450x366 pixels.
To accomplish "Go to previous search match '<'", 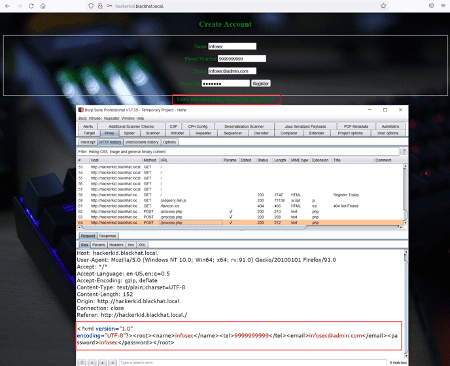I will coord(93,362).
